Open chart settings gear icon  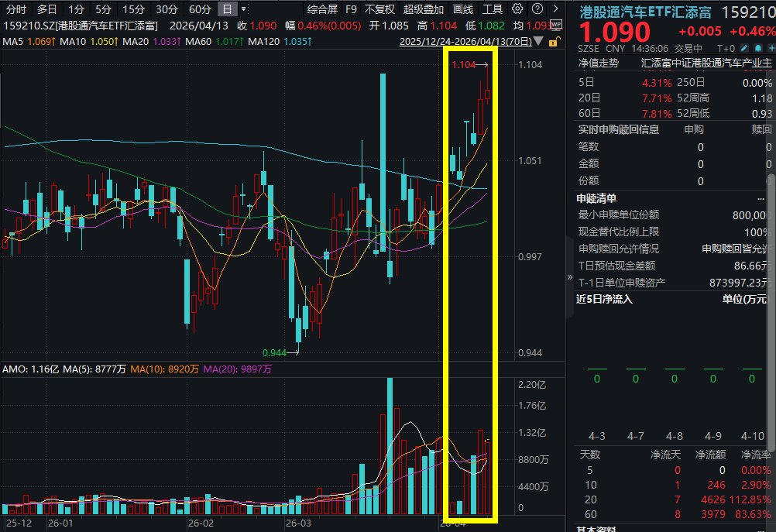point(517,9)
